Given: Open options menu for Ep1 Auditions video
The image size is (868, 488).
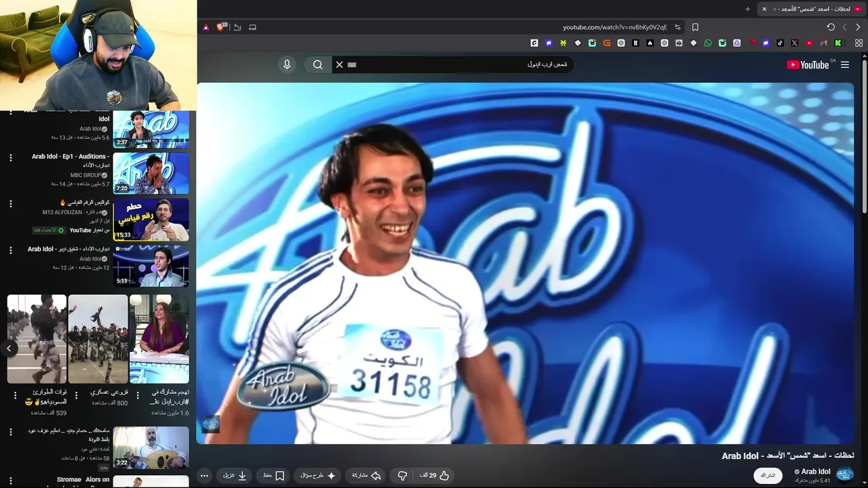Looking at the screenshot, I should point(10,158).
